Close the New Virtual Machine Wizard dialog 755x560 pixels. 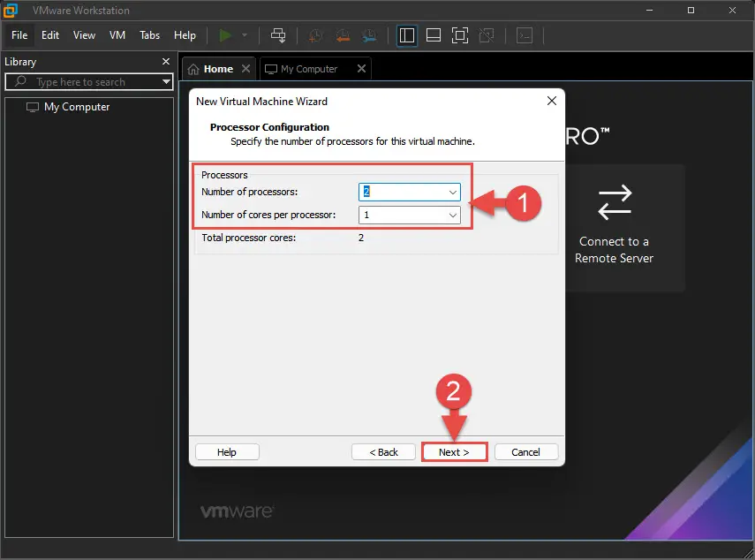coord(552,101)
